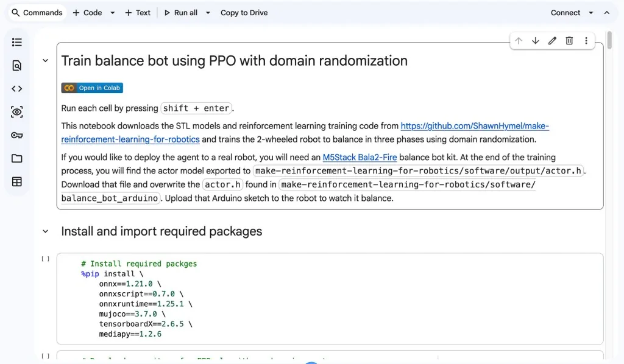Run the second code cell below
The height and width of the screenshot is (364, 624).
pos(46,356)
